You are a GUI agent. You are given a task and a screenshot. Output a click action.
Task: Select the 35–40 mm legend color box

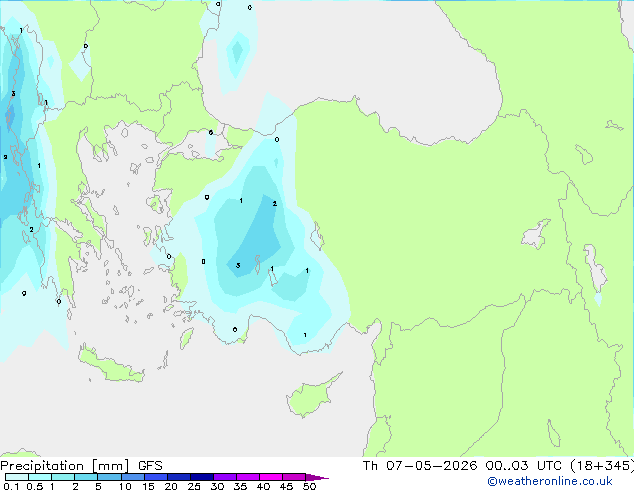248,477
